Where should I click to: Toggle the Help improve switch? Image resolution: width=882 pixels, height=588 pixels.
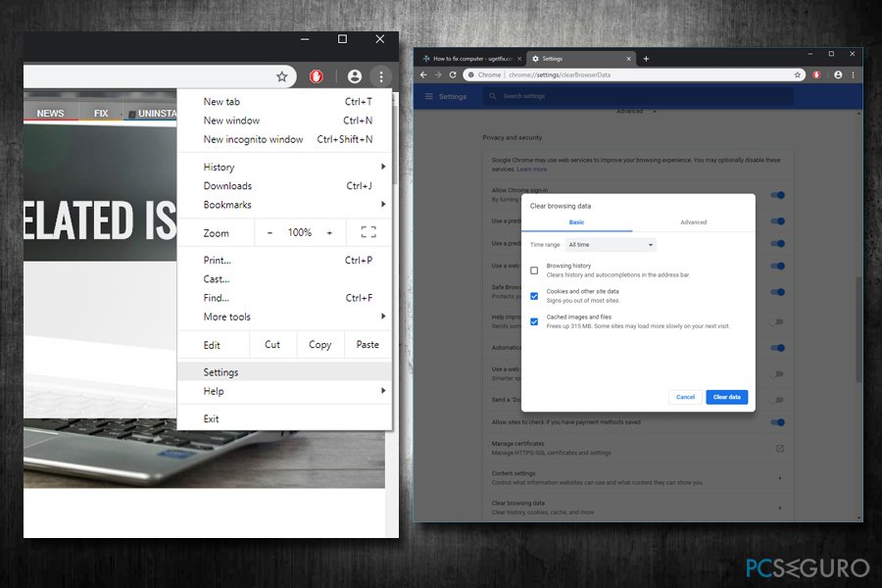click(x=777, y=321)
